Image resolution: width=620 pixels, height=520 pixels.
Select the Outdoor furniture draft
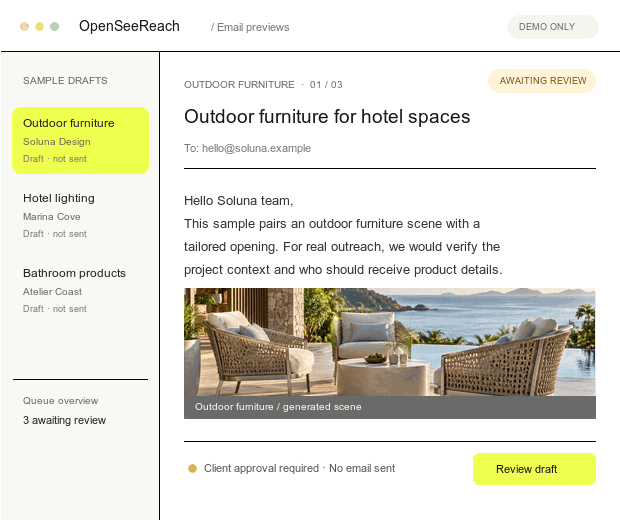[x=81, y=140]
